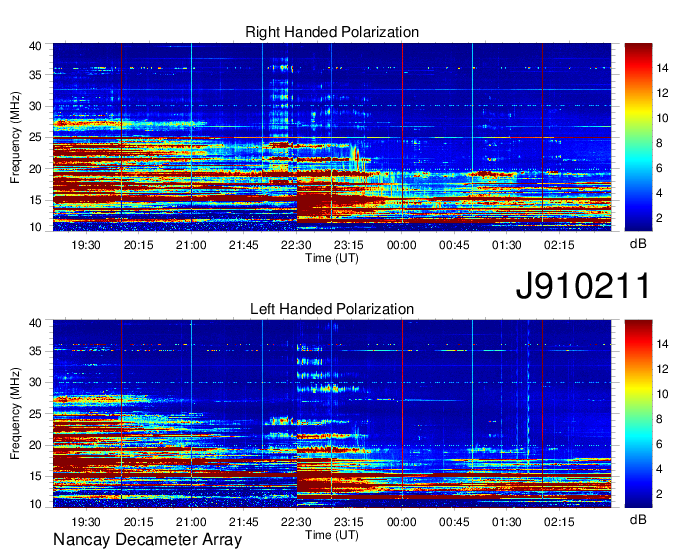Click the 00:00 tick under Left Handed plot
The image size is (680, 552).
(x=402, y=522)
